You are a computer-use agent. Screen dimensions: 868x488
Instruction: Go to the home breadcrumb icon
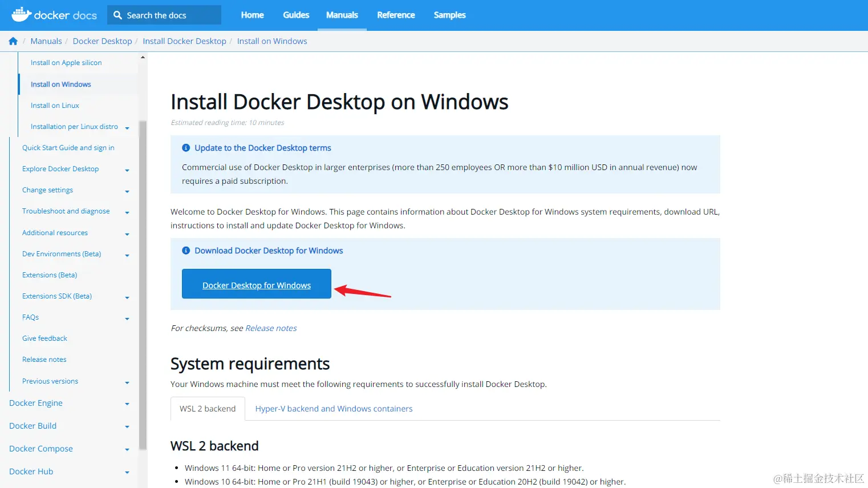click(13, 41)
